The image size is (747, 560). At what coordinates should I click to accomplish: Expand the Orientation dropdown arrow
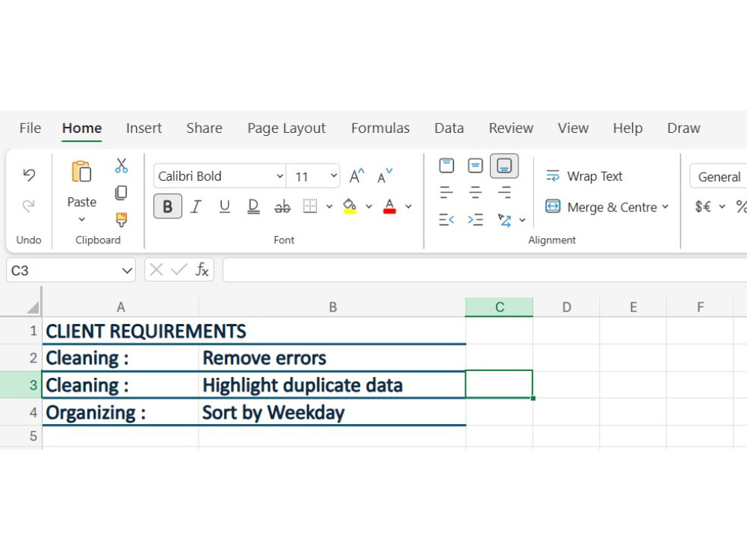pyautogui.click(x=523, y=220)
